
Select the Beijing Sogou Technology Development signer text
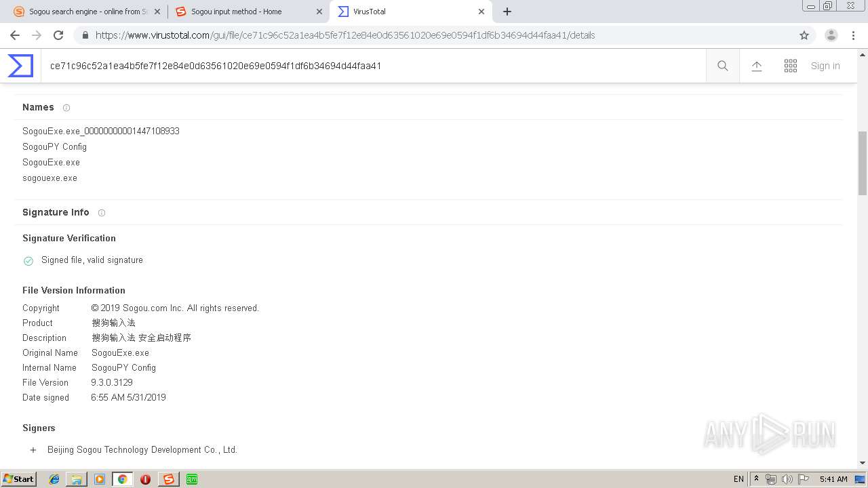tap(142, 450)
